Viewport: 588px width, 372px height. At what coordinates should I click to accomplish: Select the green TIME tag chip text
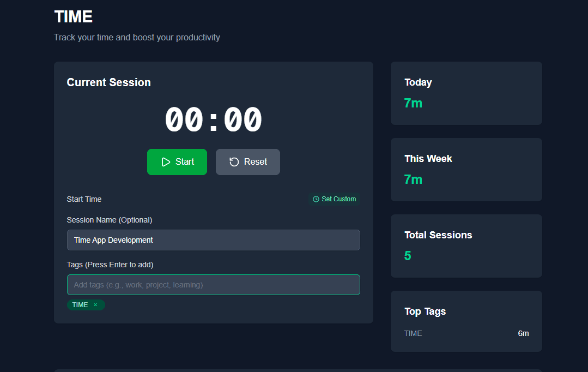pyautogui.click(x=80, y=305)
